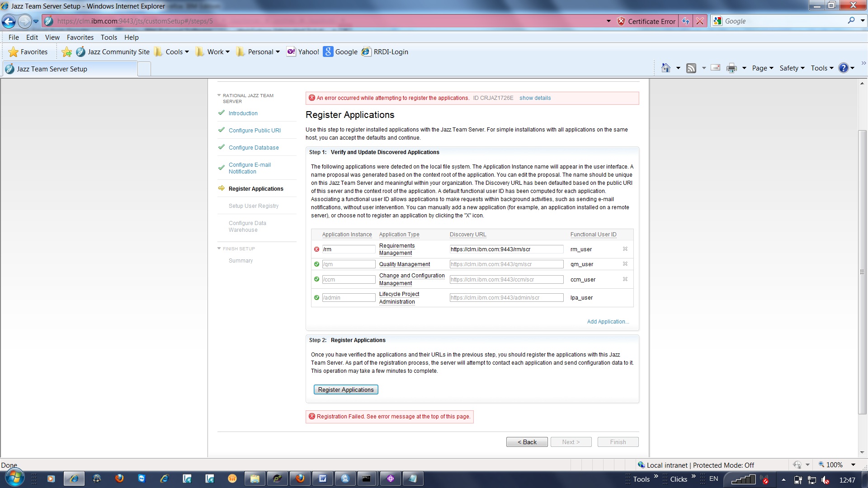Click the Refresh page icon

[686, 21]
